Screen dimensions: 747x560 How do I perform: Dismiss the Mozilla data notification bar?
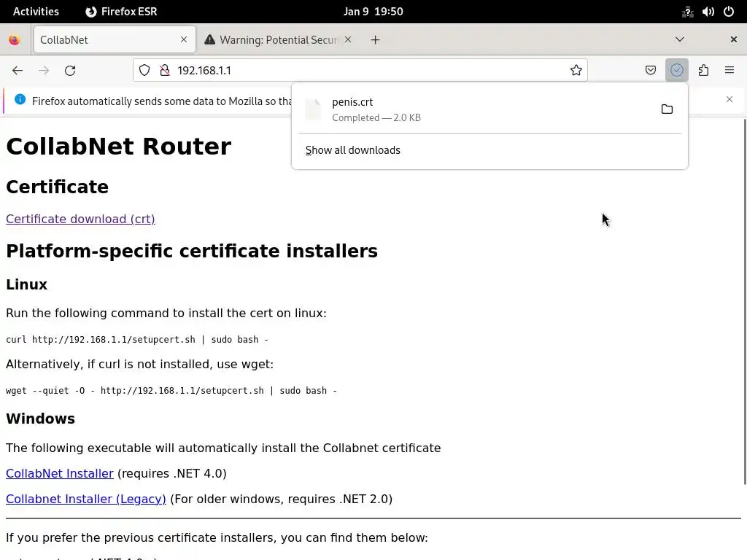coord(729,99)
